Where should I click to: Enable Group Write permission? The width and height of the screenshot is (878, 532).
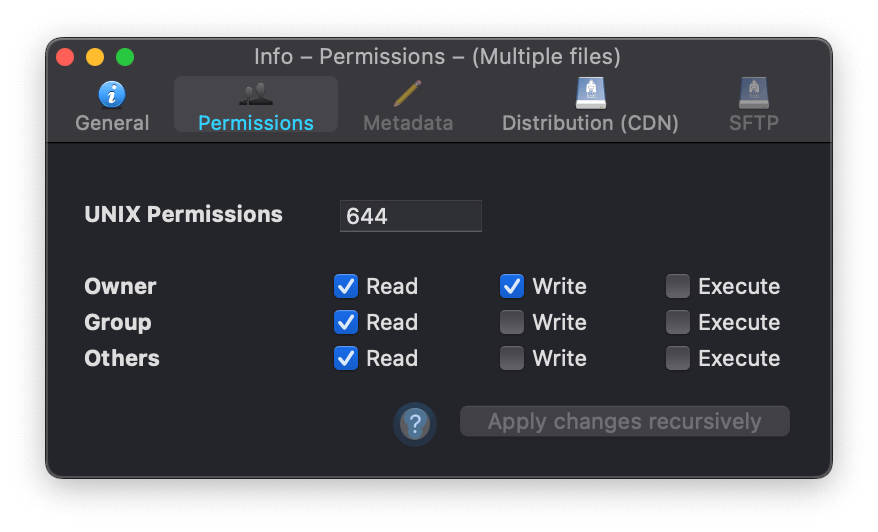pyautogui.click(x=512, y=322)
